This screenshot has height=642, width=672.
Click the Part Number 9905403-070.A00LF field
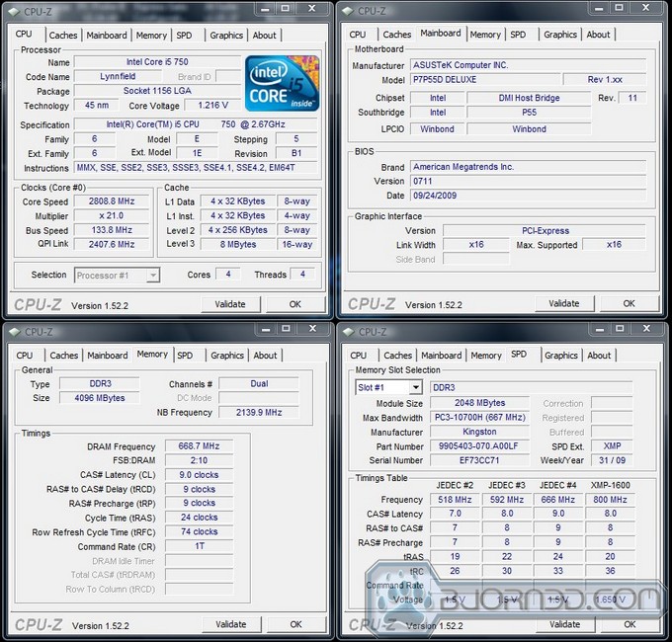tap(479, 446)
